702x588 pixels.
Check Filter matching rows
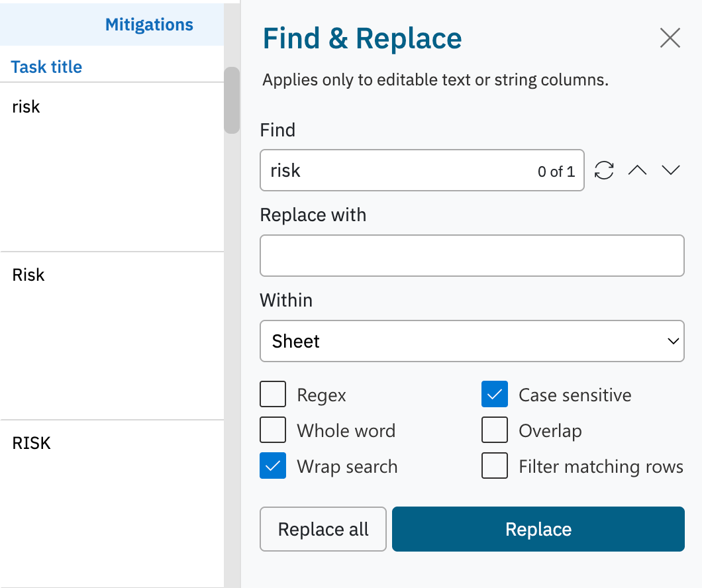click(x=495, y=466)
